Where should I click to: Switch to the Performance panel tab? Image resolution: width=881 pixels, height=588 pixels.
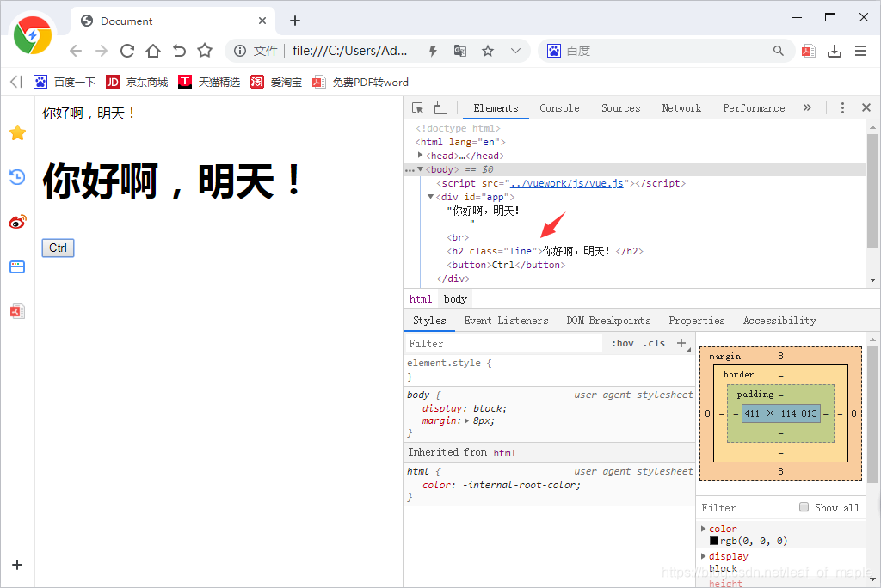pyautogui.click(x=754, y=108)
